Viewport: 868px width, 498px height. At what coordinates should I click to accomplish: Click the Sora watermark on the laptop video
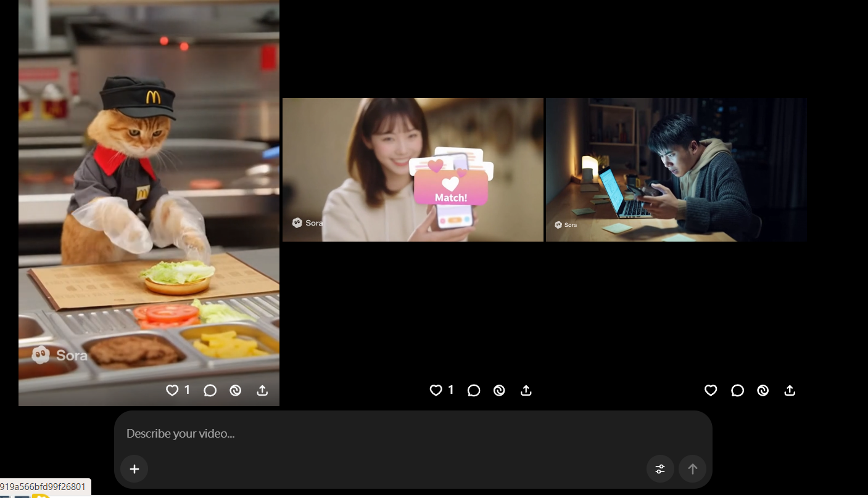565,224
